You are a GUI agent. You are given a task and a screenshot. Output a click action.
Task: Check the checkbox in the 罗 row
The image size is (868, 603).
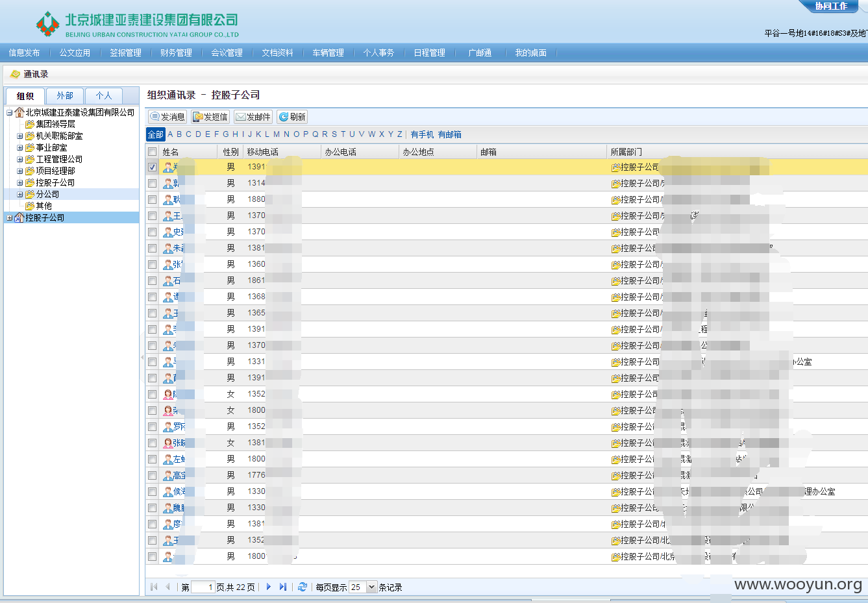(x=153, y=426)
